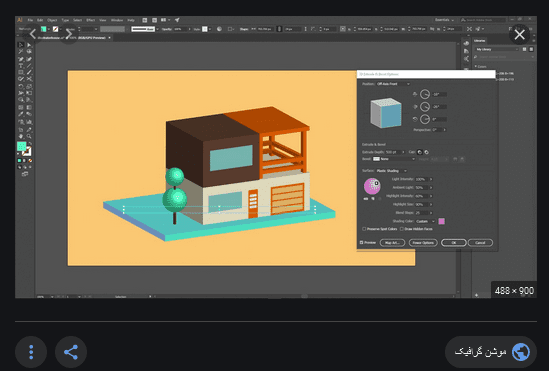Open the Window menu

(x=117, y=20)
